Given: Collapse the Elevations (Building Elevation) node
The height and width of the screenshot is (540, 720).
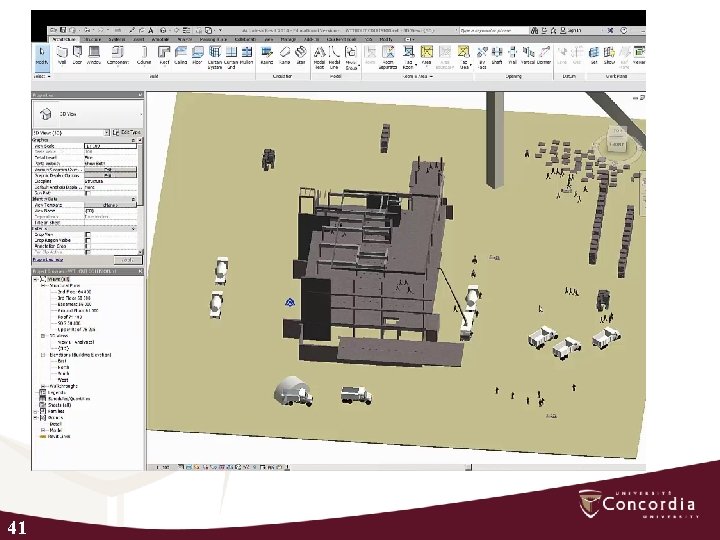Looking at the screenshot, I should pos(43,355).
